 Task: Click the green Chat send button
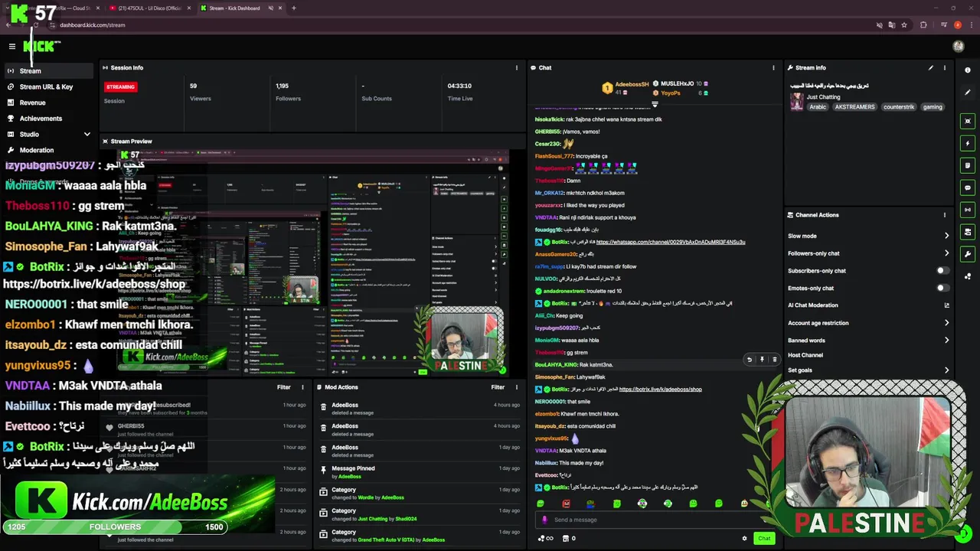pos(763,538)
